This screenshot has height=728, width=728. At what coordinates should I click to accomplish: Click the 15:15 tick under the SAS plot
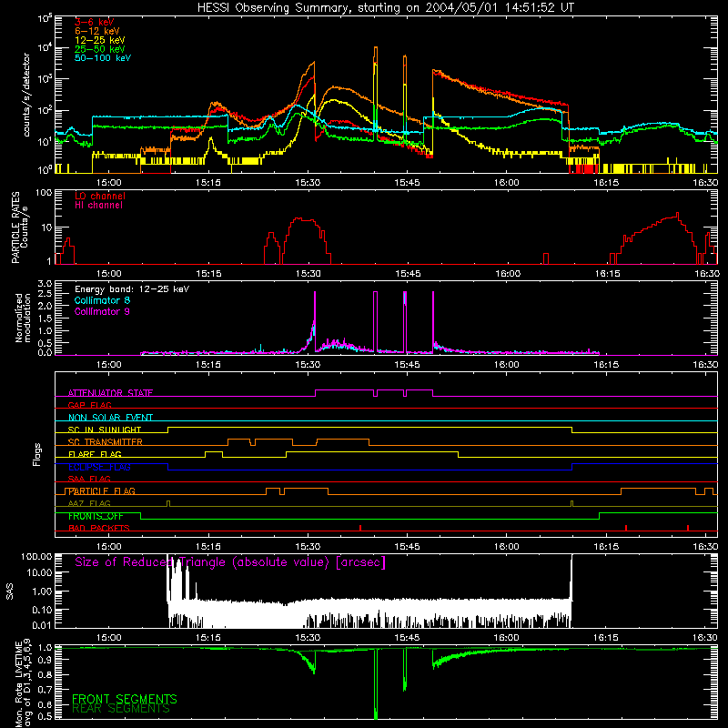pyautogui.click(x=208, y=638)
